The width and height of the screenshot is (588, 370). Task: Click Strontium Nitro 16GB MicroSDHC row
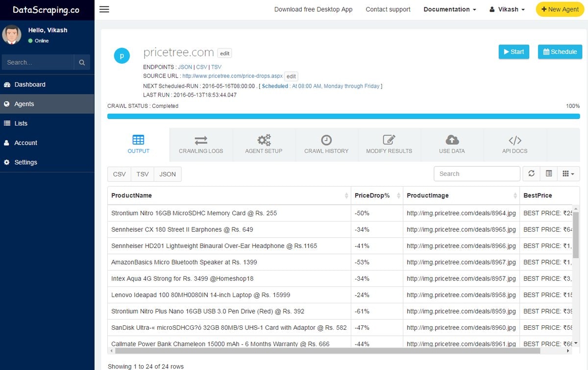[x=340, y=213]
